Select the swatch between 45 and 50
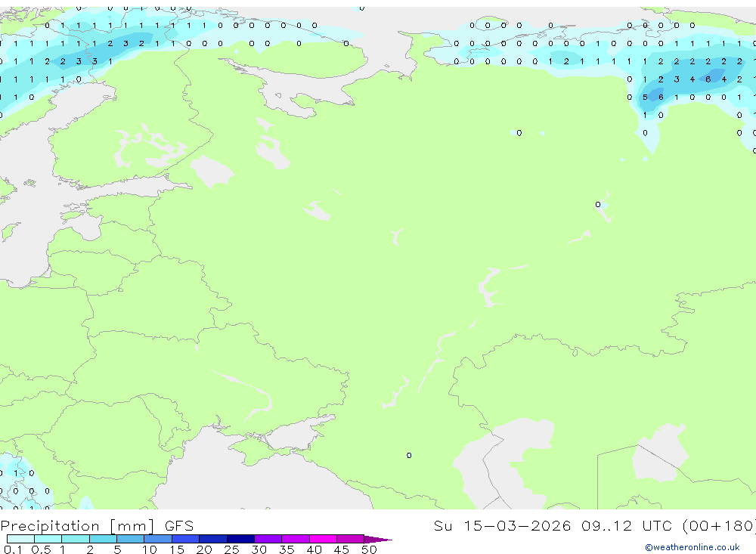This screenshot has height=554, width=756. pos(351,539)
